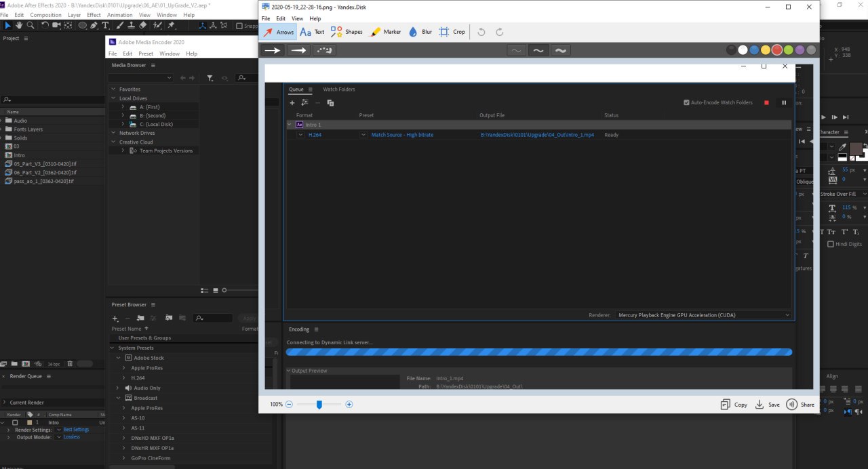Save the screenshot in Yandex.Disk

[767, 404]
